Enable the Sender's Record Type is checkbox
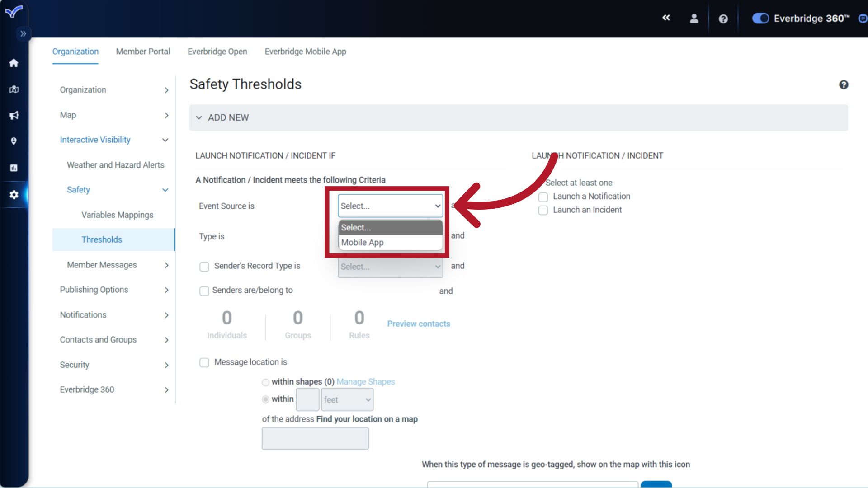 point(204,267)
